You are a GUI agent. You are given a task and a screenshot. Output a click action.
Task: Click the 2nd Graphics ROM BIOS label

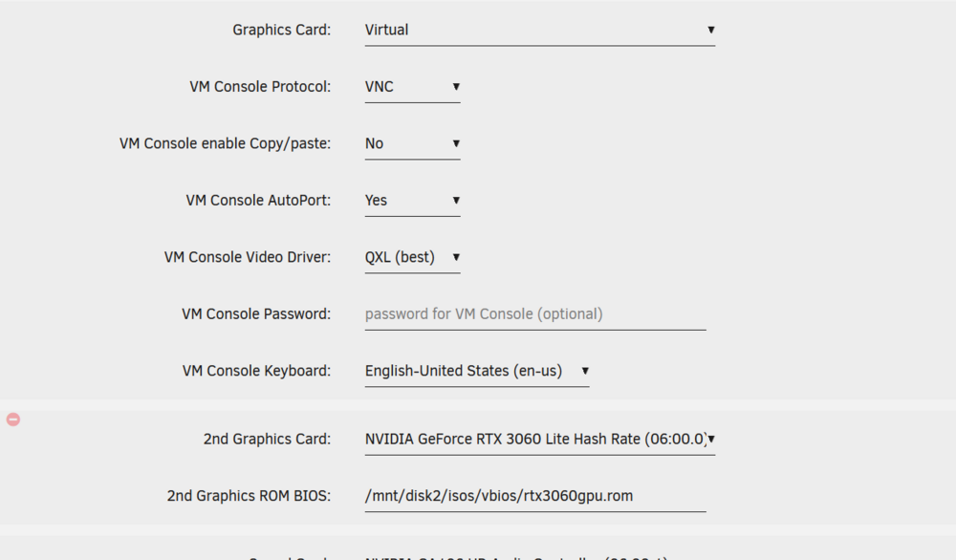pyautogui.click(x=249, y=496)
